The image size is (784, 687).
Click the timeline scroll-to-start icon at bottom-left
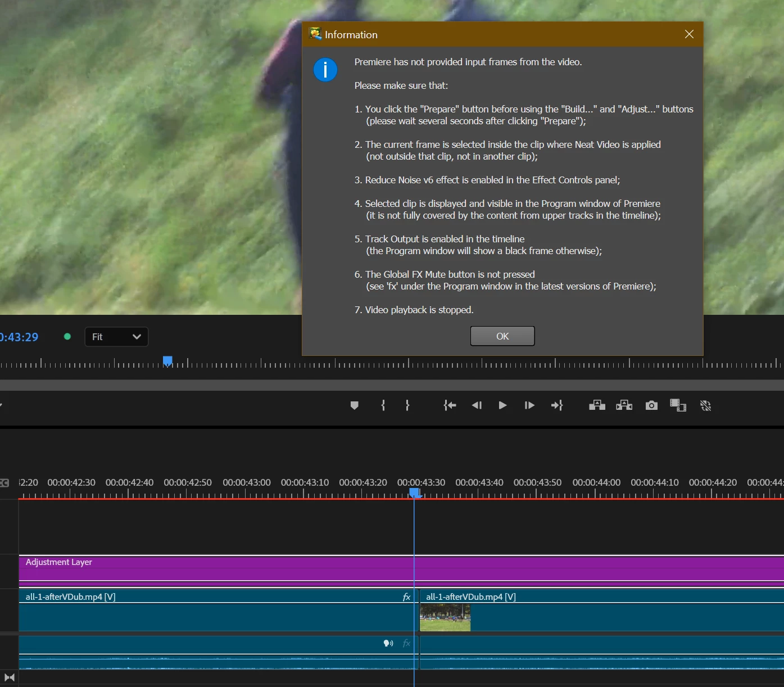pos(10,677)
